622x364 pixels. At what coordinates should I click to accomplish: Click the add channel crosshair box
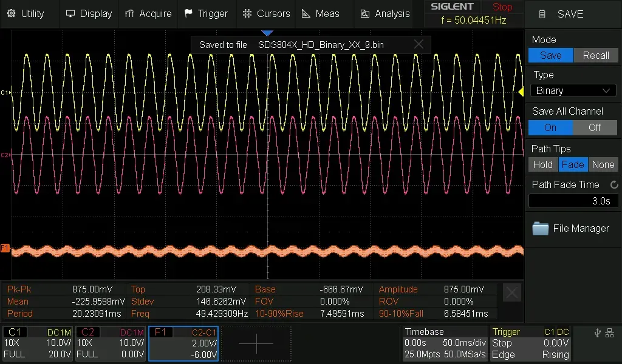[256, 343]
